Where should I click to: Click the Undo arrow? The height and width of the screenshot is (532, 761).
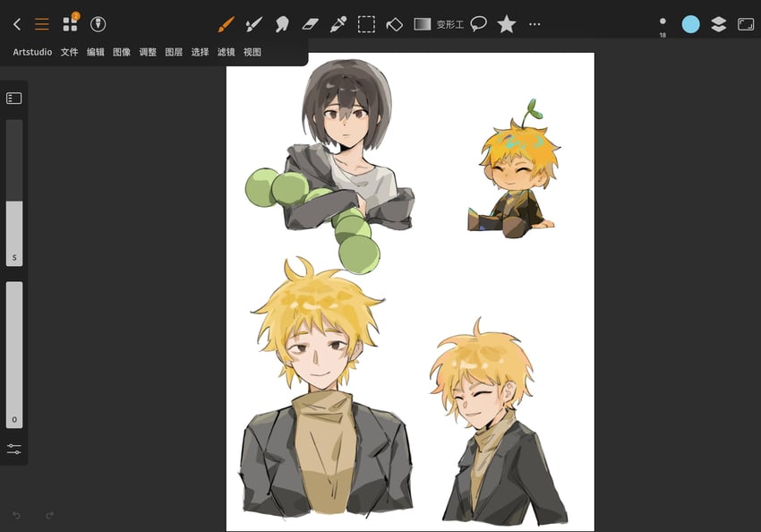(x=16, y=515)
